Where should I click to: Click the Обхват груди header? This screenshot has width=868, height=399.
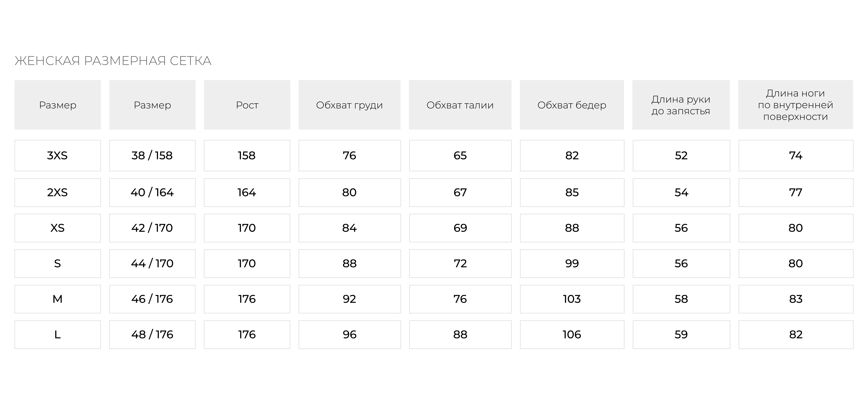pos(349,105)
